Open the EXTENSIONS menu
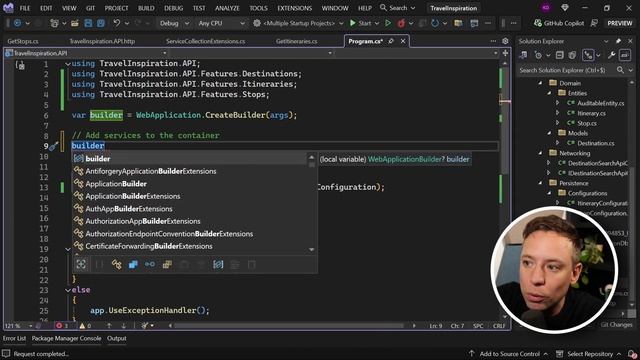 [294, 8]
